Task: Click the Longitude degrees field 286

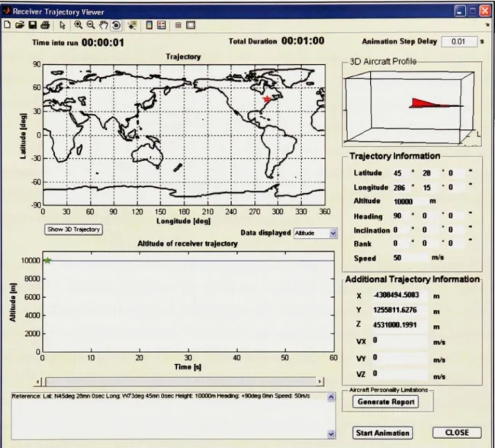Action: 400,188
